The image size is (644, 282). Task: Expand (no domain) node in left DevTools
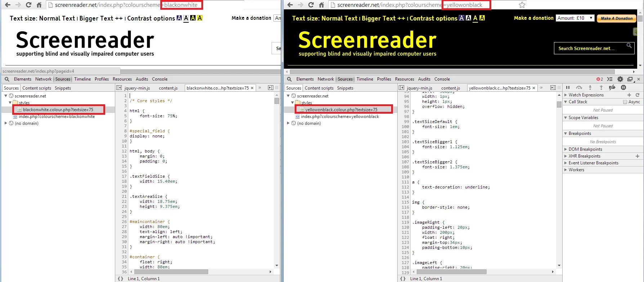pos(6,123)
